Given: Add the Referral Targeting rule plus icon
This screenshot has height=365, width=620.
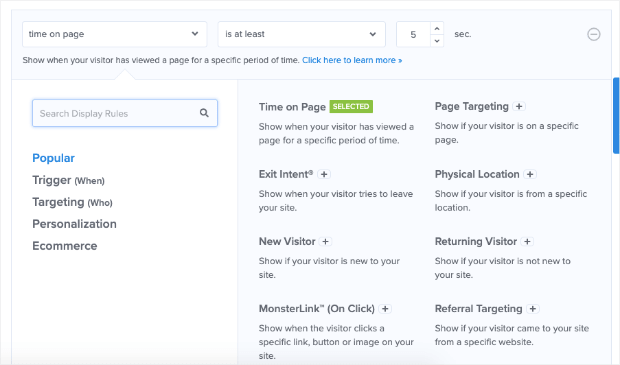Looking at the screenshot, I should pos(533,309).
